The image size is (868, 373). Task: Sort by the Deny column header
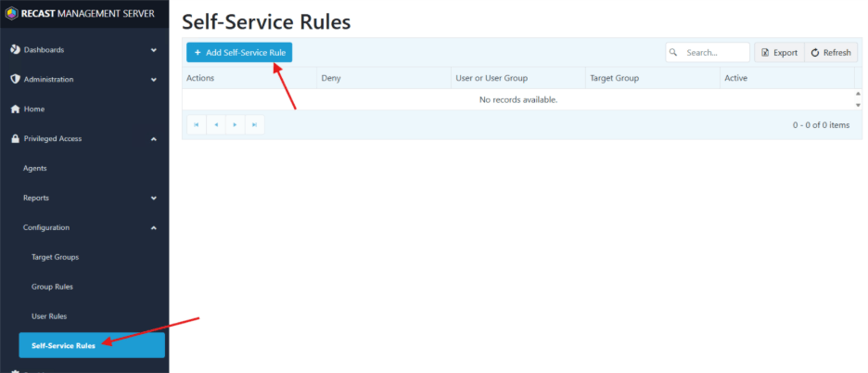pyautogui.click(x=384, y=78)
